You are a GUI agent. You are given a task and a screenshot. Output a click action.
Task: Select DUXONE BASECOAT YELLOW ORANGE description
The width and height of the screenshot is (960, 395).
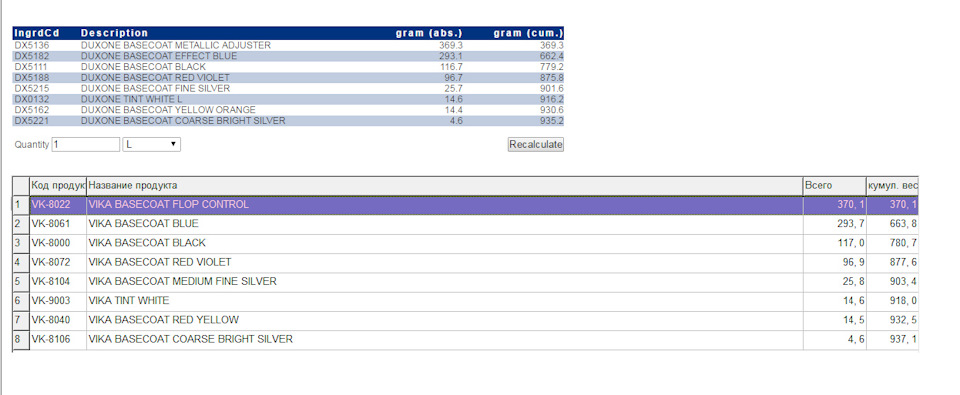(168, 110)
